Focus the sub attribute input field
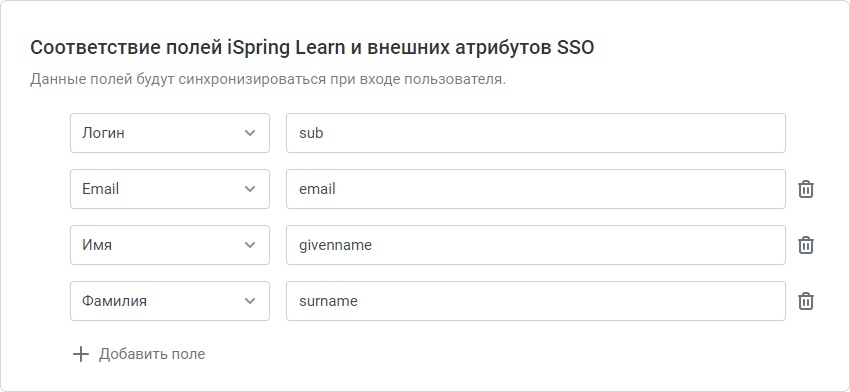This screenshot has width=850, height=392. [536, 133]
